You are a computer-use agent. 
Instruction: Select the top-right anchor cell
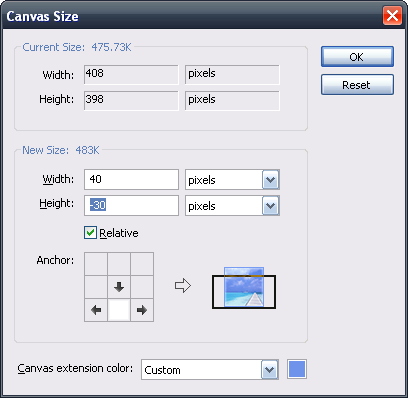[142, 264]
